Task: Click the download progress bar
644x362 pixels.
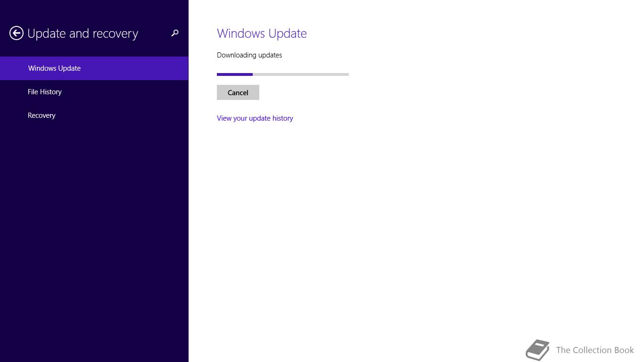Action: 283,74
